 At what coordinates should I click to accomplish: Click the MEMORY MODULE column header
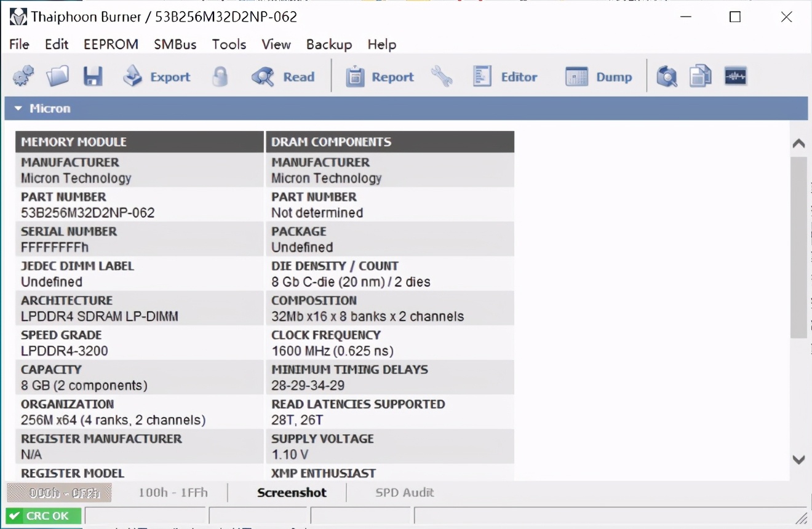[140, 141]
